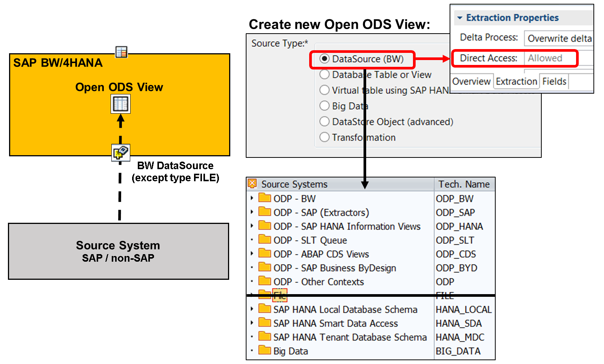Click the ODP - BW folder icon
The image size is (604, 364).
click(x=265, y=197)
